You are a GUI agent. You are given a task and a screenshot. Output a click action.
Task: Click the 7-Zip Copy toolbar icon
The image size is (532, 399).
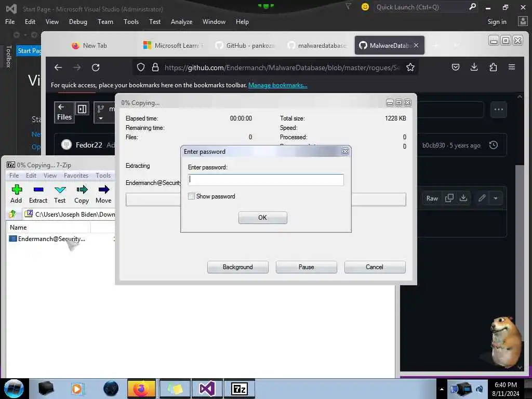82,194
